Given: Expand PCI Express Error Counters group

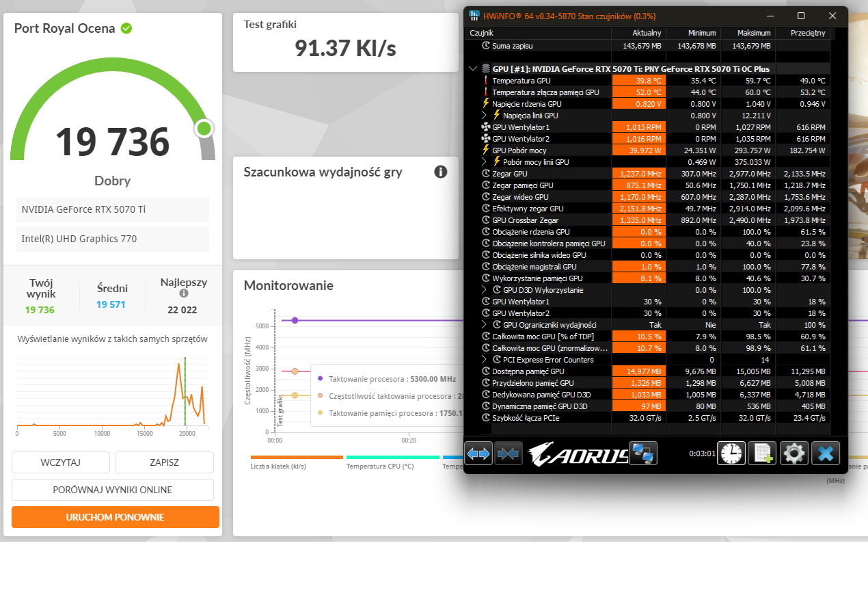Looking at the screenshot, I should click(x=485, y=360).
